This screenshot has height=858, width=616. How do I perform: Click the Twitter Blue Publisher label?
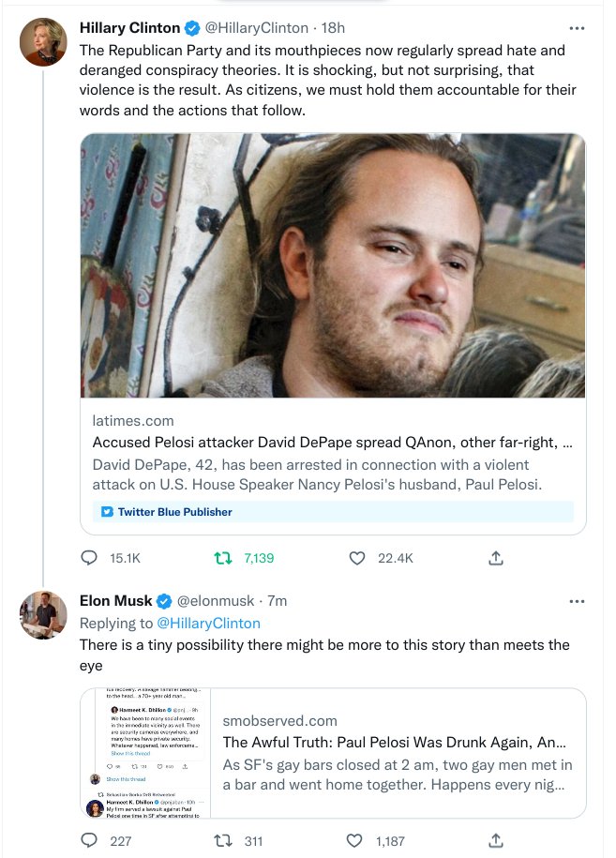pos(167,512)
